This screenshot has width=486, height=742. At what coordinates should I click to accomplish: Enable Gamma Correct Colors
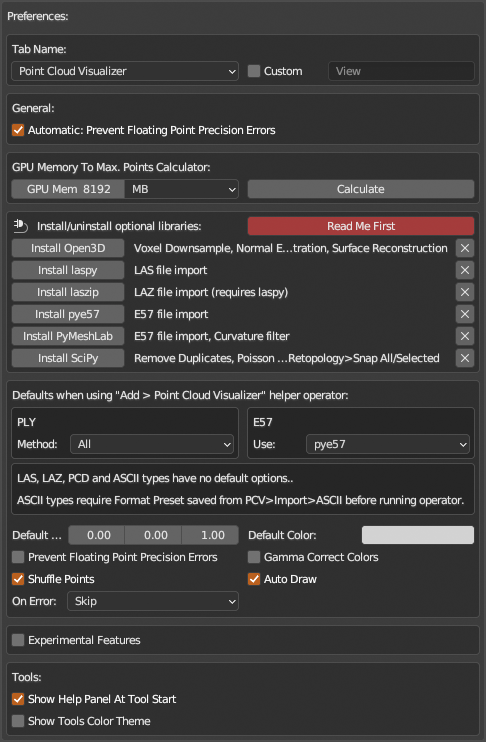tap(254, 557)
